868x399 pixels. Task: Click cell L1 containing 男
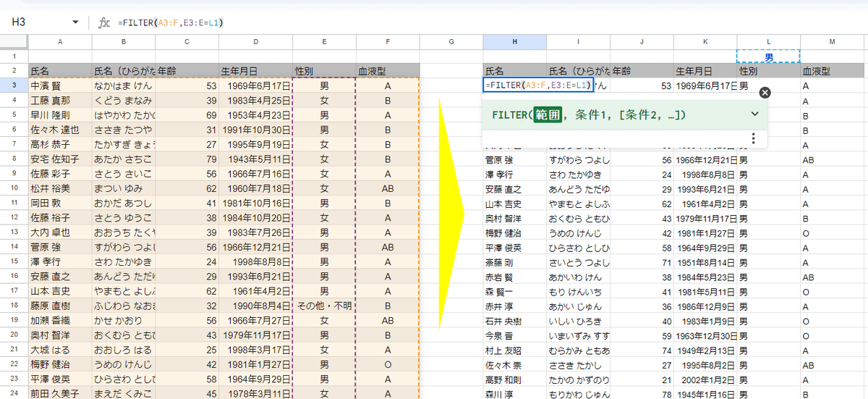point(769,56)
